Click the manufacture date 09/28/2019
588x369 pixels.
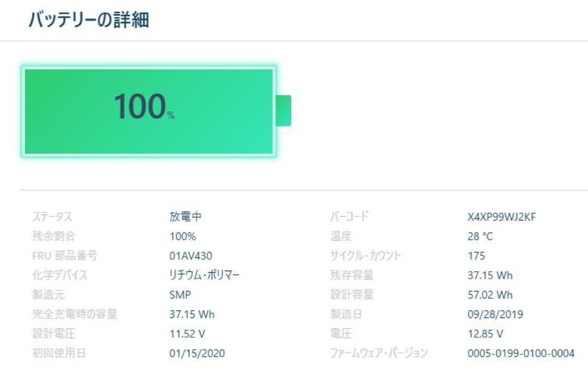[495, 314]
